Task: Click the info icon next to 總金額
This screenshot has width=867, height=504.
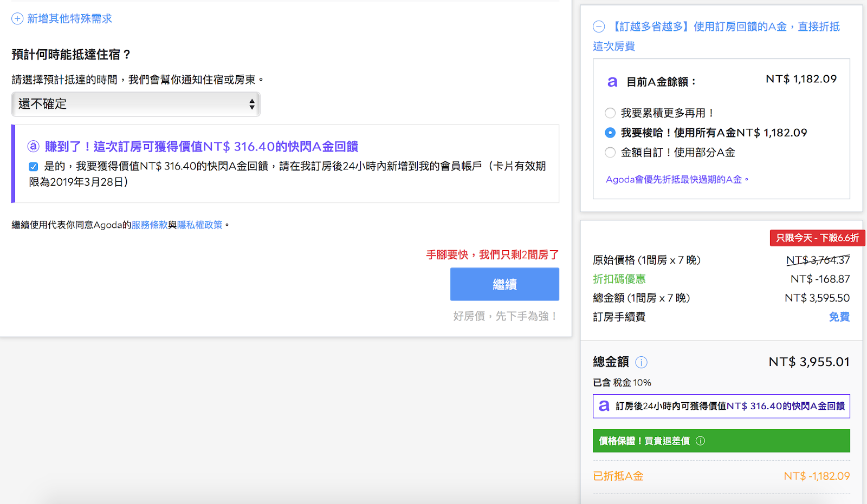Action: pos(641,362)
